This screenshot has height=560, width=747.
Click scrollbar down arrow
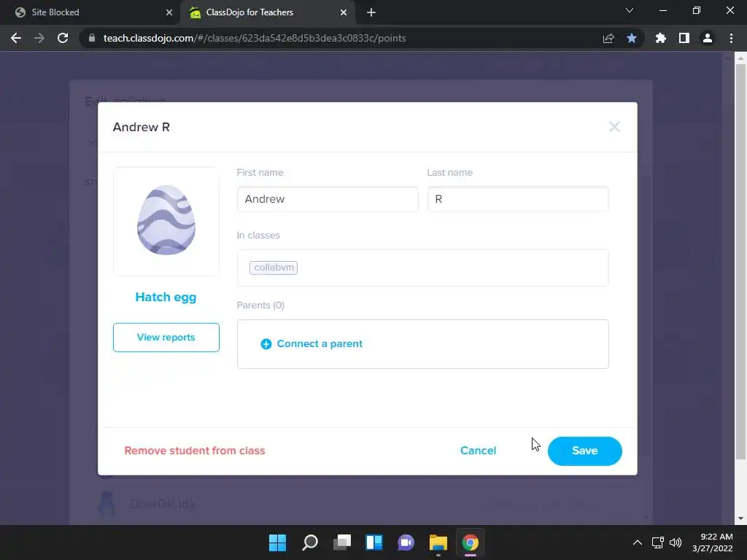[x=740, y=518]
